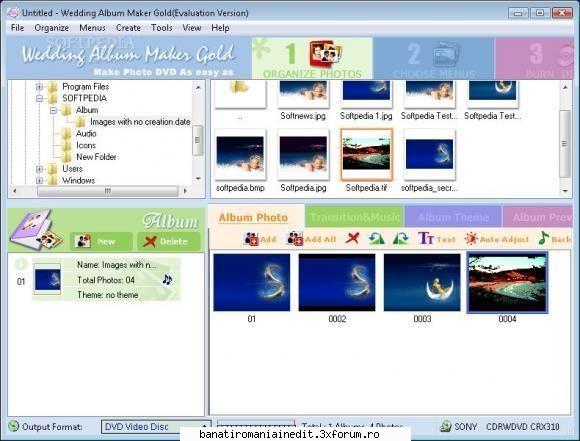The image size is (580, 441).
Task: Click the SOFTPEDIA folder icon
Action: [53, 98]
